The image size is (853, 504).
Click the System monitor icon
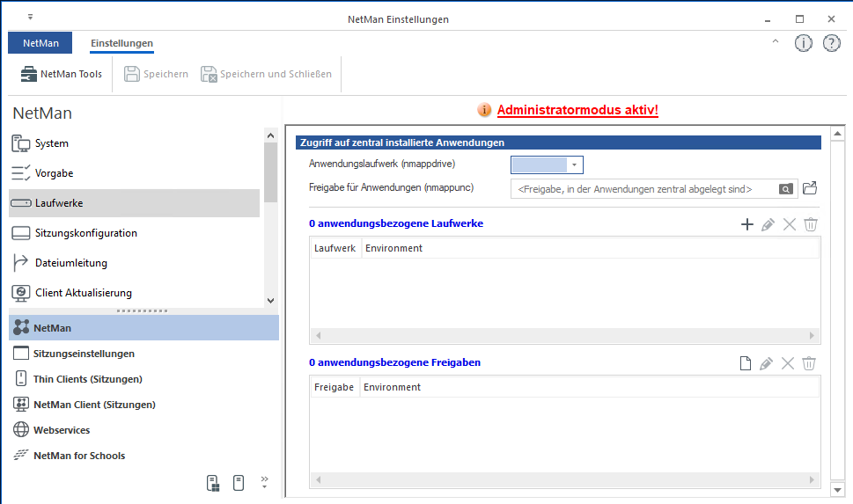pyautogui.click(x=20, y=143)
